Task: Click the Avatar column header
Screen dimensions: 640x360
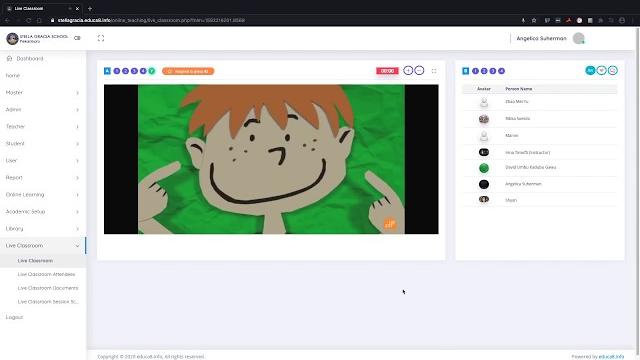Action: click(x=484, y=89)
